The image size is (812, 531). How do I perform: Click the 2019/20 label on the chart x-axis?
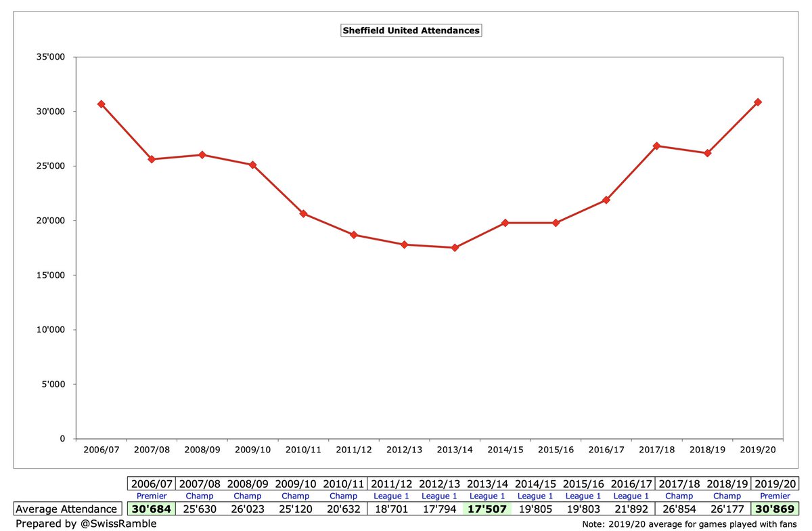point(758,449)
